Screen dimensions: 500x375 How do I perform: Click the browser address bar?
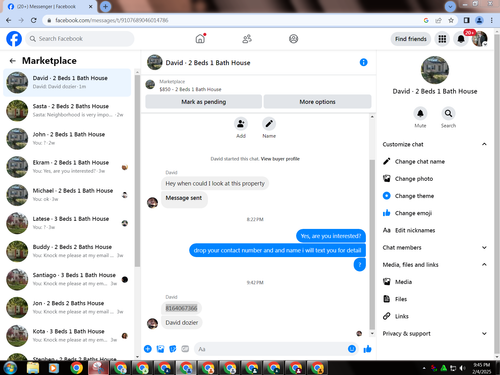(x=233, y=20)
